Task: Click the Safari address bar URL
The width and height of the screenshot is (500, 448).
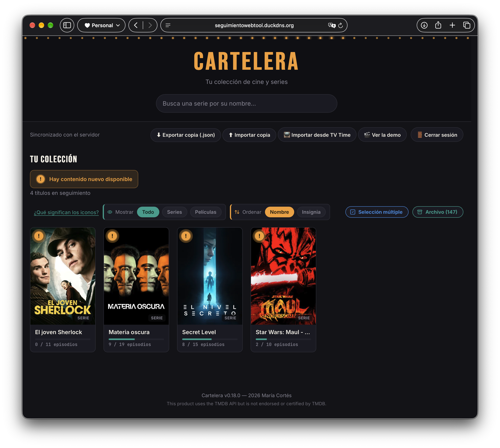Action: 254,25
